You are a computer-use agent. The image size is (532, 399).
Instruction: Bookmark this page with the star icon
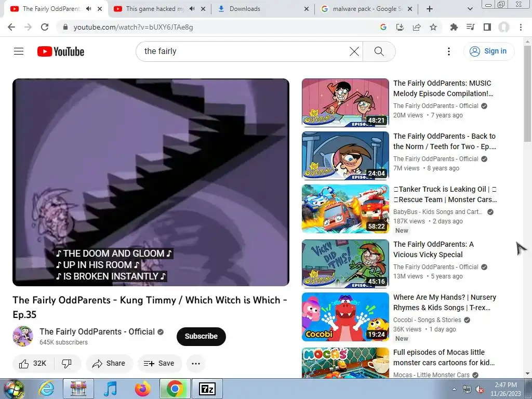(433, 27)
